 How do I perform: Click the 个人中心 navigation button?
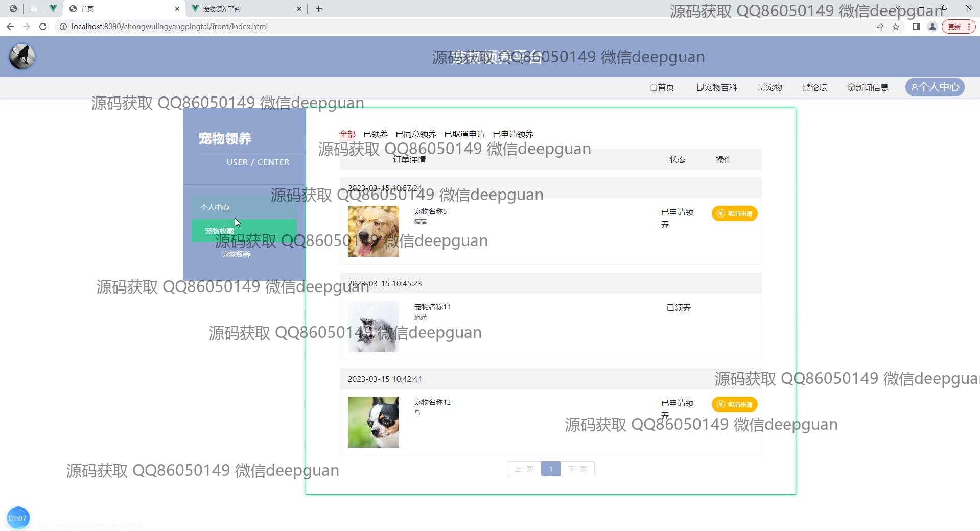click(935, 87)
